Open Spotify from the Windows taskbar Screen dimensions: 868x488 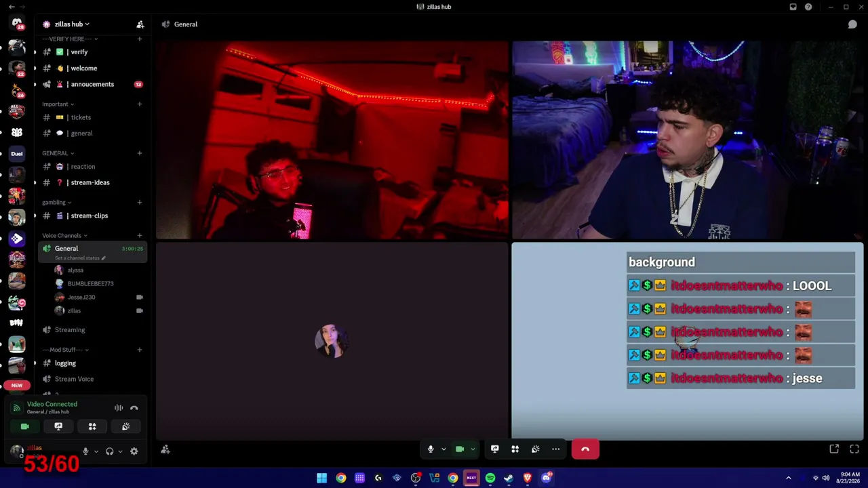[x=490, y=478]
